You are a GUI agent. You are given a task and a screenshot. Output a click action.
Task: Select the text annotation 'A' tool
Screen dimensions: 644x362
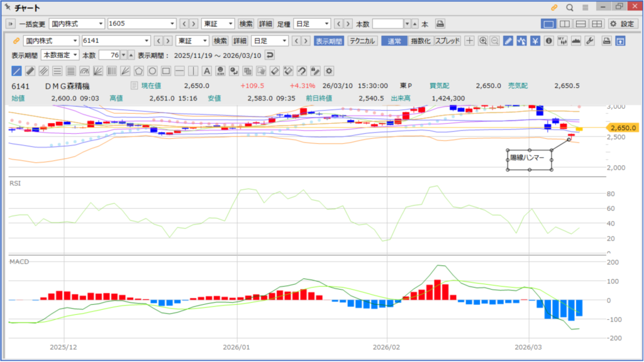pos(207,70)
